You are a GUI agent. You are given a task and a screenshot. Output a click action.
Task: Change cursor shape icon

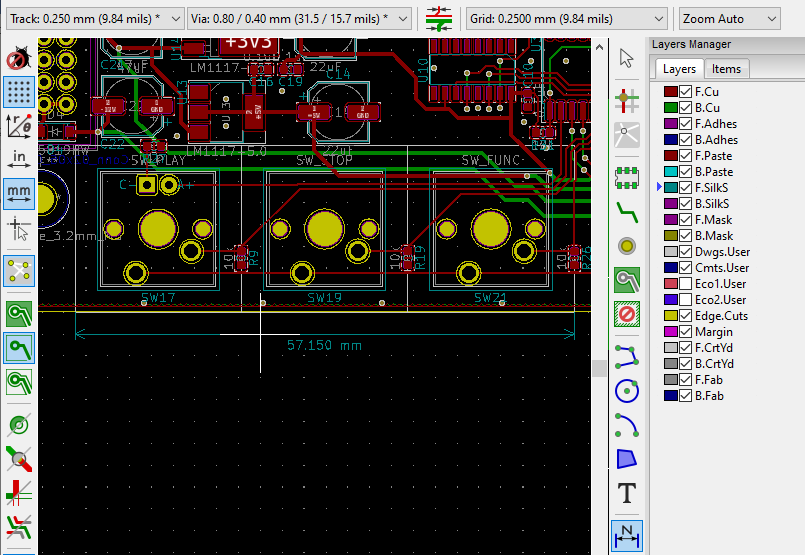point(19,228)
